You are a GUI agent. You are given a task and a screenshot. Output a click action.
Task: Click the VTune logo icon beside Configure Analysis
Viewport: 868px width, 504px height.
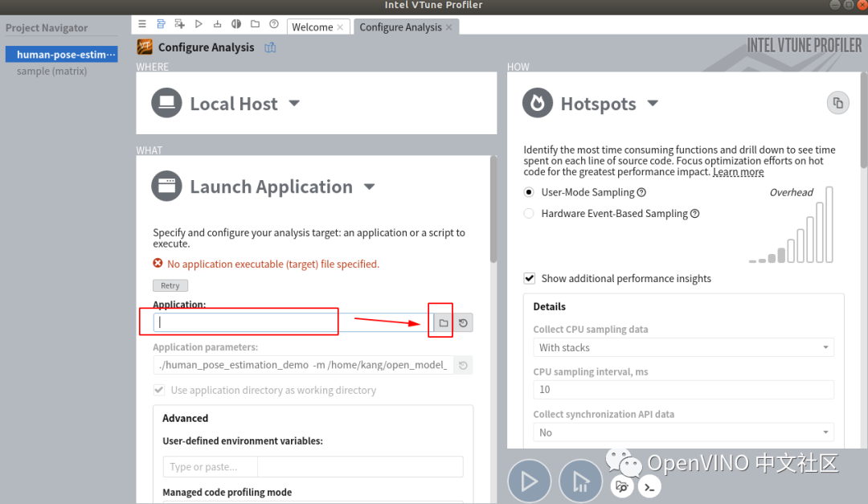(145, 47)
